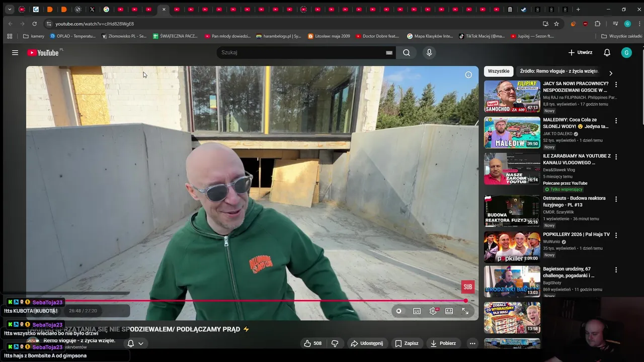Open Chrome profile avatar
The image size is (644, 362).
tap(627, 24)
